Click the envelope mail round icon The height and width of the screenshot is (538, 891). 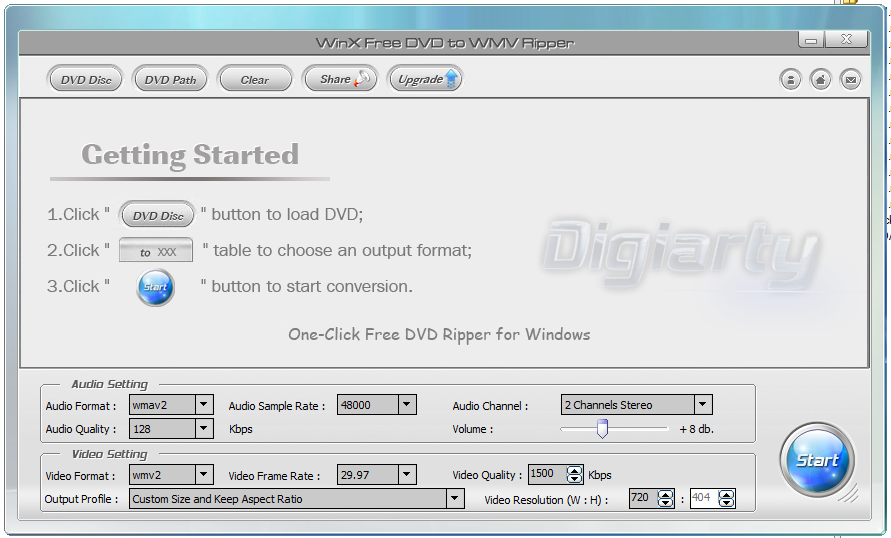851,80
